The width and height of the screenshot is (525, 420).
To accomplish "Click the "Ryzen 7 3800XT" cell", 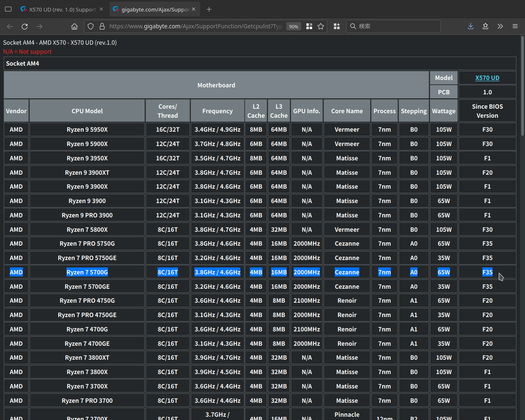I will click(x=87, y=358).
